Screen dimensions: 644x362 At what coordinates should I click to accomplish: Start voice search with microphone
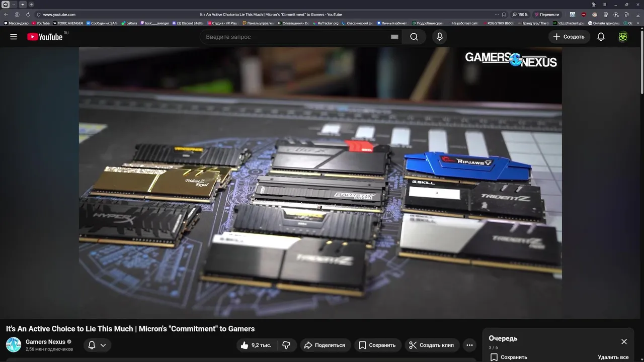pyautogui.click(x=440, y=37)
